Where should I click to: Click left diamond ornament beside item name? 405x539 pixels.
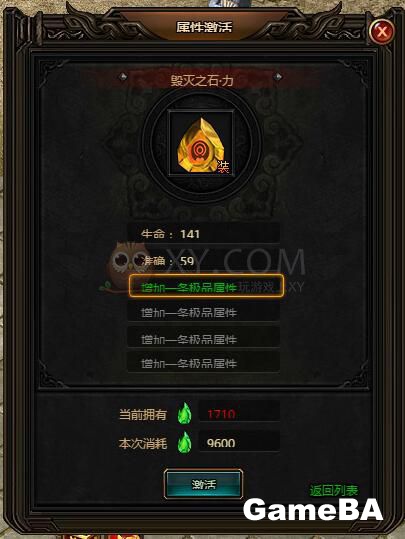click(x=123, y=77)
